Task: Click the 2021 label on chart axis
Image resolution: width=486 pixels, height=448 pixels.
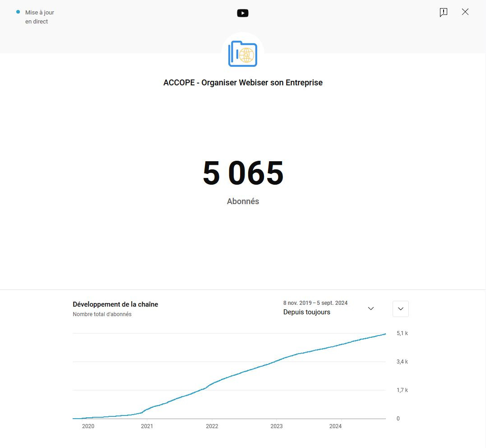Action: [147, 426]
